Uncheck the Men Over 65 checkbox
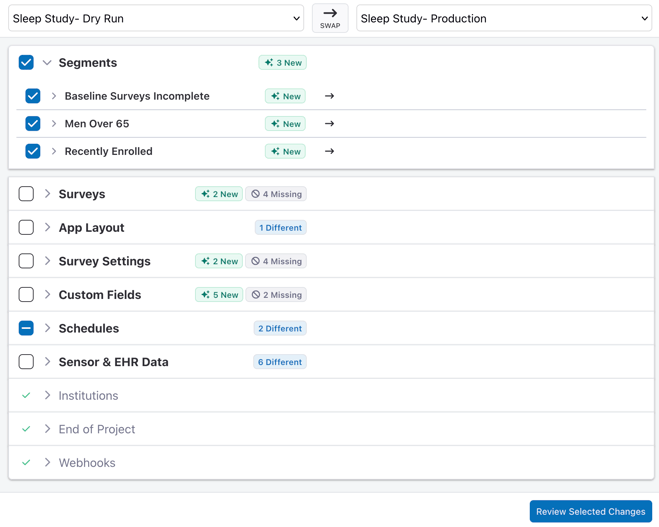The width and height of the screenshot is (659, 527). pyautogui.click(x=33, y=124)
